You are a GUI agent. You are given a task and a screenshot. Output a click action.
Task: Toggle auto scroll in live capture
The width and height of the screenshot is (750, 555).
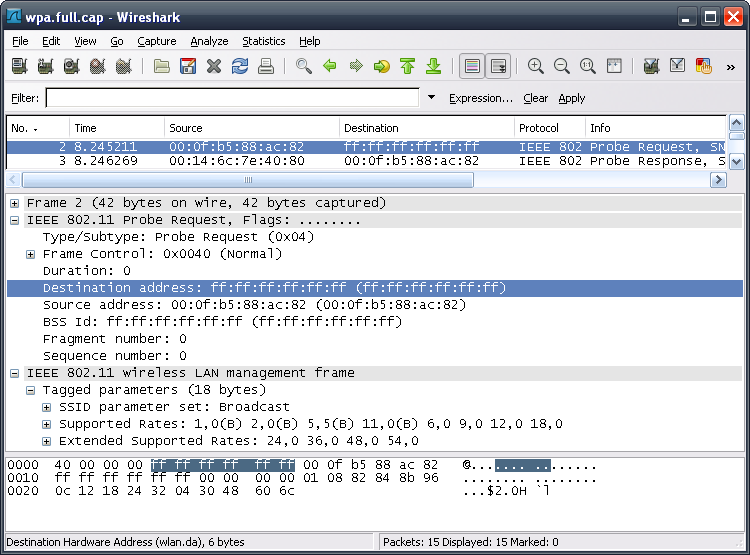pyautogui.click(x=498, y=66)
